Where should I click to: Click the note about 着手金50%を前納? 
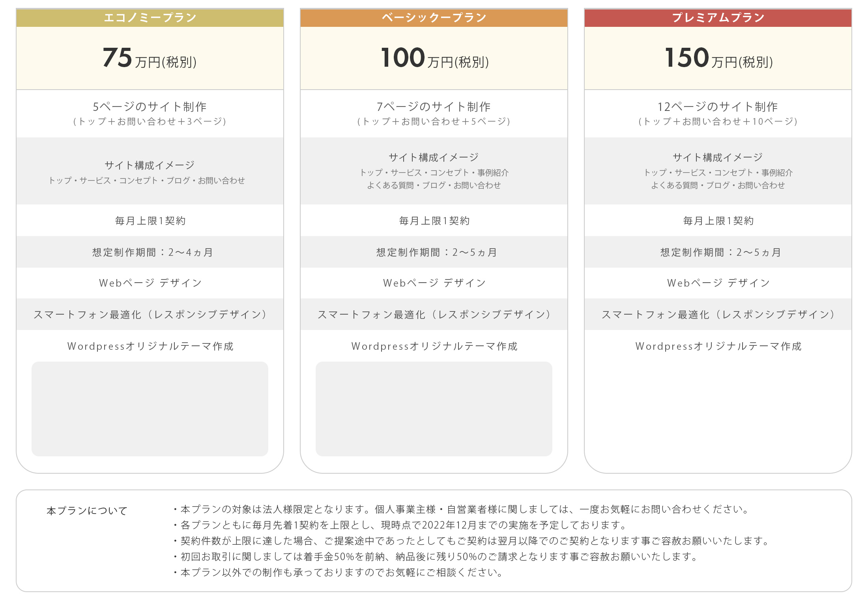point(436,557)
